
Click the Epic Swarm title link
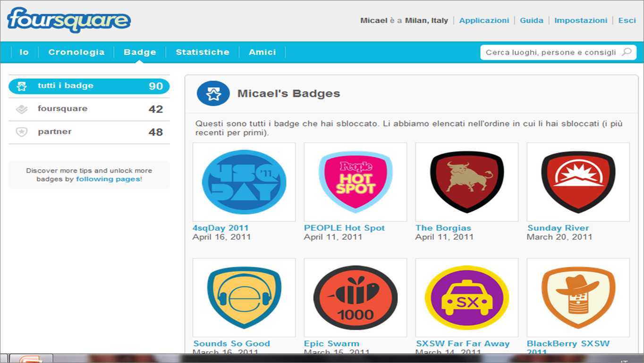pyautogui.click(x=331, y=344)
